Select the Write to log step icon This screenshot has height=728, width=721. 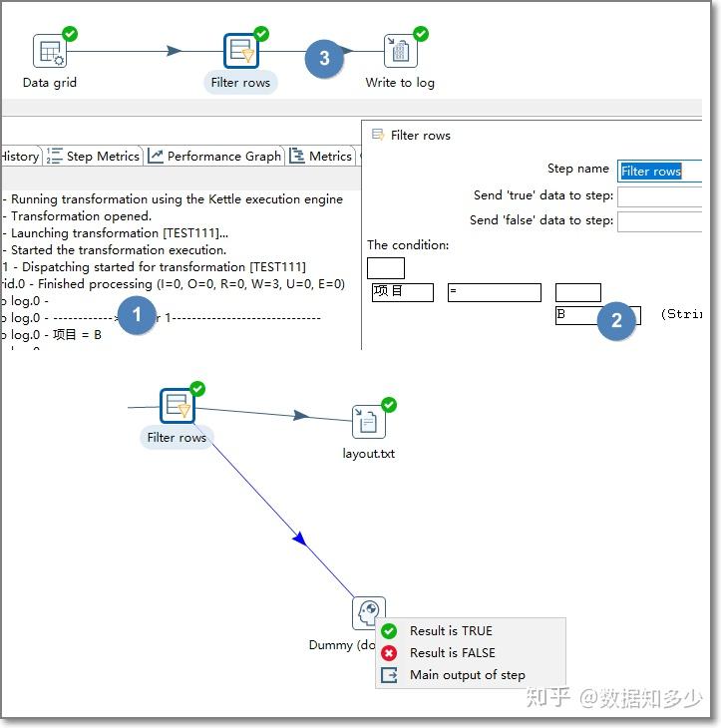[x=400, y=51]
